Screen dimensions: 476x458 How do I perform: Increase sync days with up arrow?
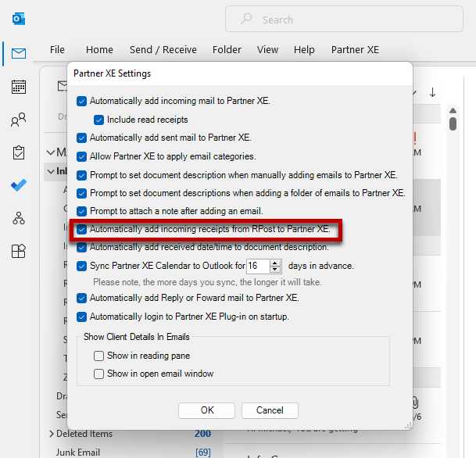pos(275,263)
